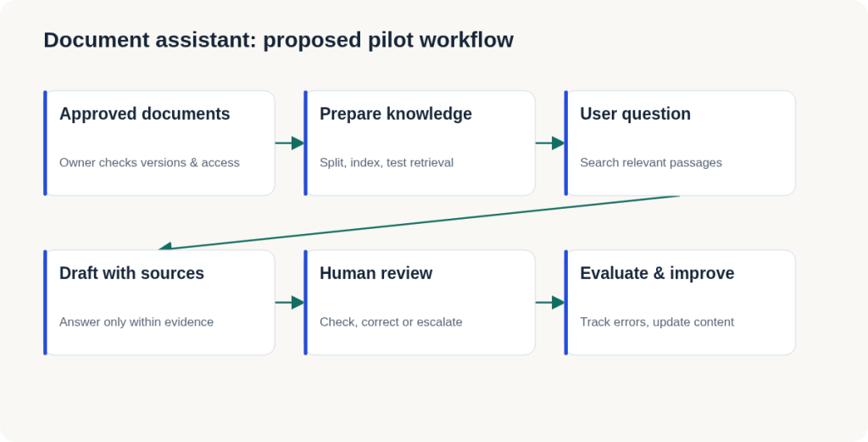Screen dimensions: 868x442
Task: Click 'Track errors, update content' text
Action: click(657, 322)
